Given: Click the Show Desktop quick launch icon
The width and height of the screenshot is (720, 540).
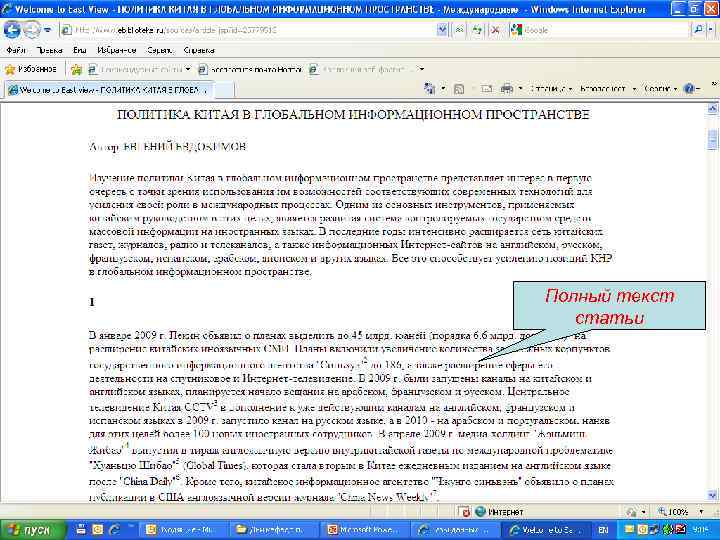Looking at the screenshot, I should pos(81,529).
